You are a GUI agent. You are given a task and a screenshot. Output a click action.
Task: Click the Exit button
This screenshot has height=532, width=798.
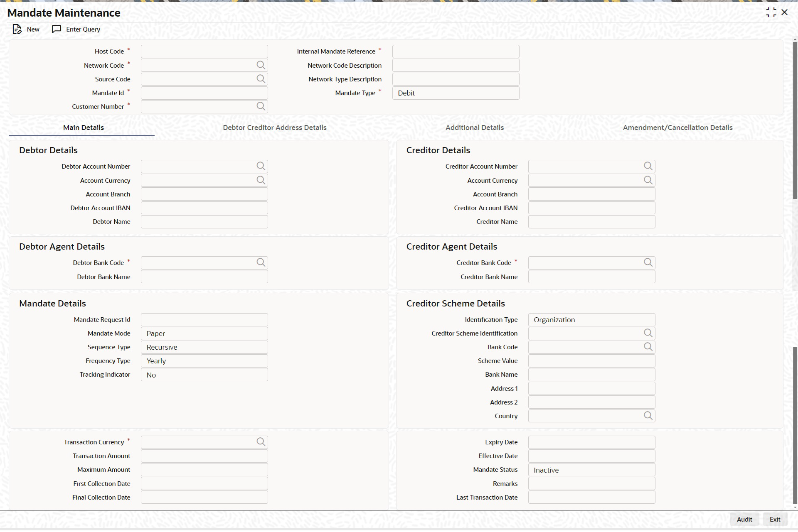click(775, 519)
